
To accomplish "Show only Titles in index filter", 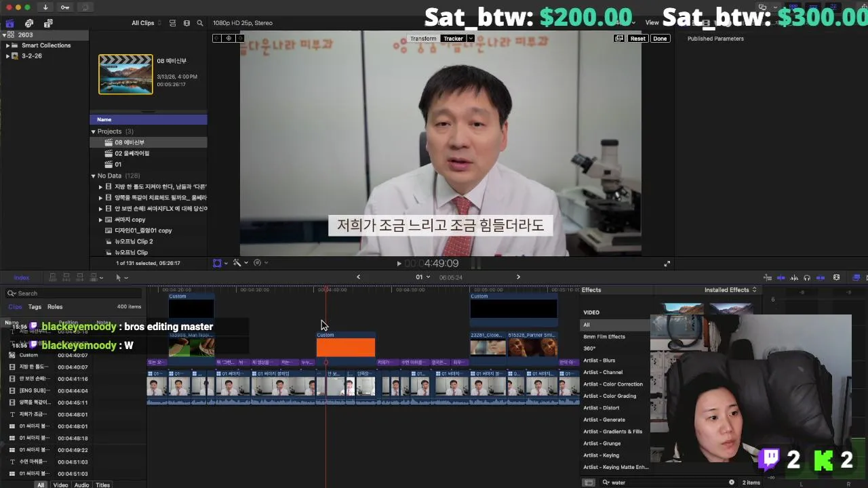I will click(103, 485).
